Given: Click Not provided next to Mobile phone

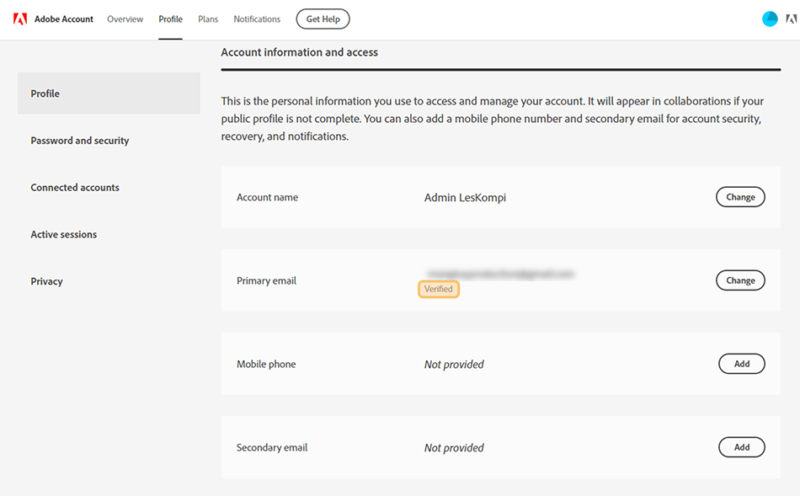Looking at the screenshot, I should coord(454,364).
